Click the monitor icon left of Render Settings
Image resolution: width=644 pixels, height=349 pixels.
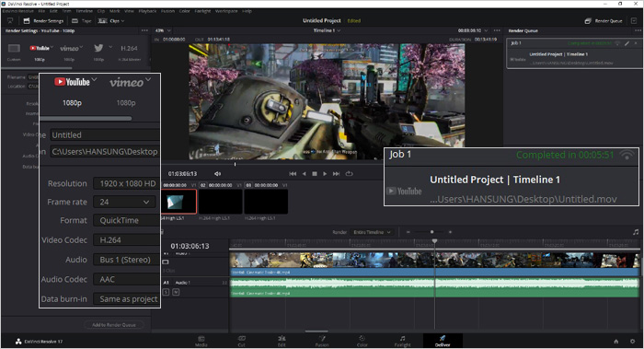coord(10,21)
